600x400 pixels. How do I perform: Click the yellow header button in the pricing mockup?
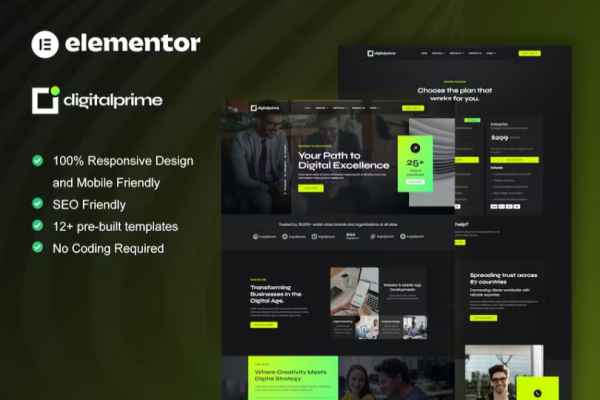click(530, 53)
